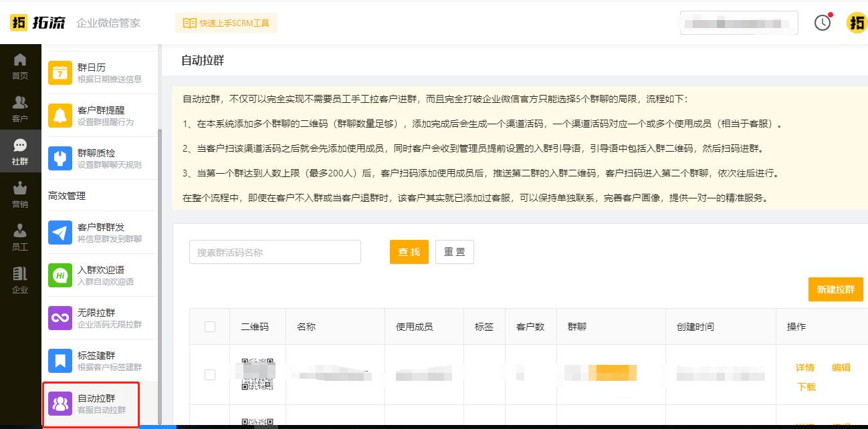Viewport: 868px width, 429px height.
Task: View the first row's QR code thumbnail
Action: (x=257, y=374)
